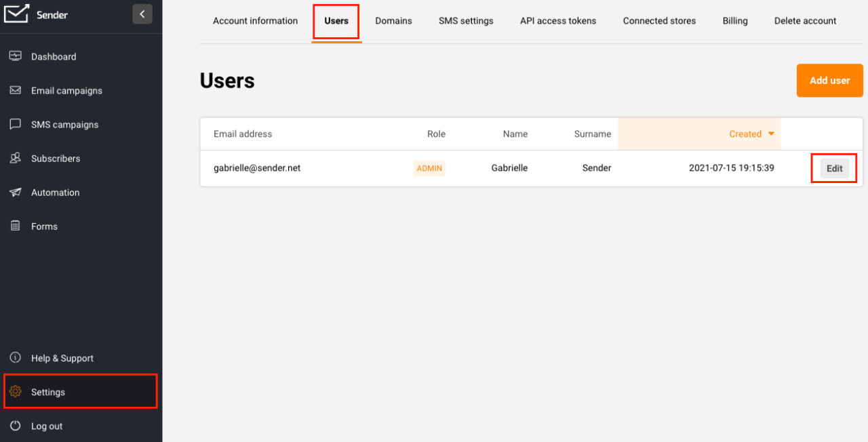Click the Settings gear icon

[x=16, y=391]
